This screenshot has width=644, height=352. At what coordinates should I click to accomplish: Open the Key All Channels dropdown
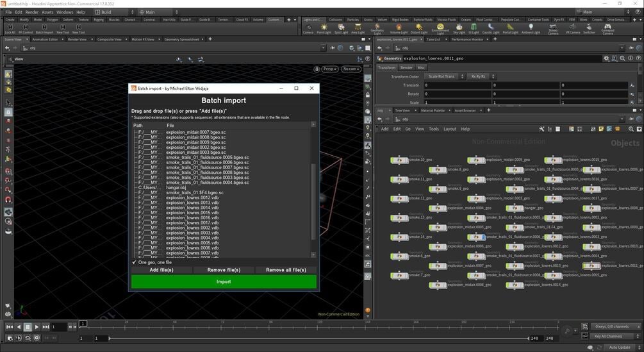click(x=616, y=337)
